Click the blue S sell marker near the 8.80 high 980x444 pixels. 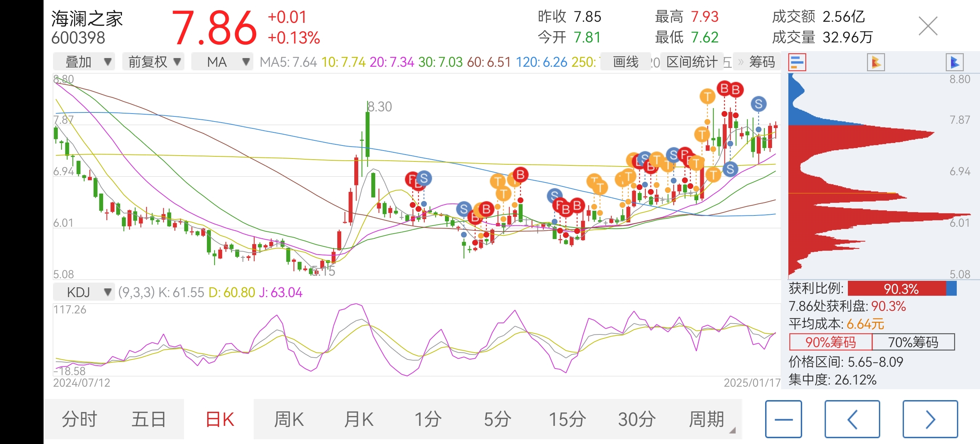[758, 104]
